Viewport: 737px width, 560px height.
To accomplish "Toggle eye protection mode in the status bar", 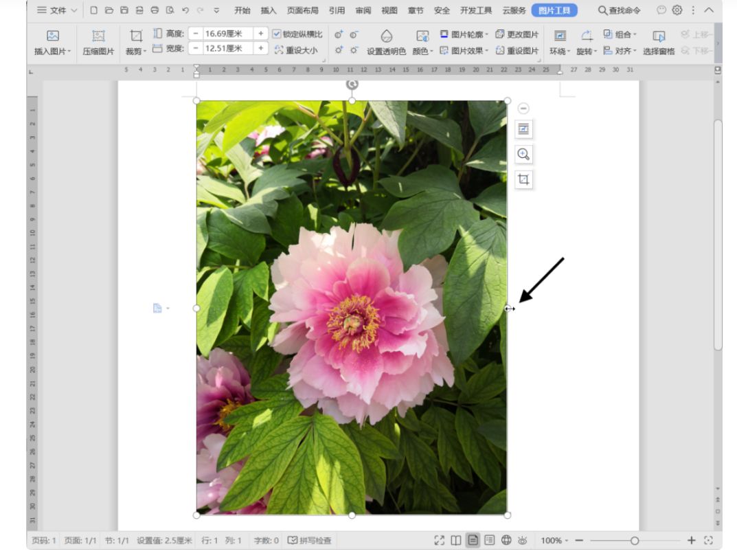I will pyautogui.click(x=522, y=541).
